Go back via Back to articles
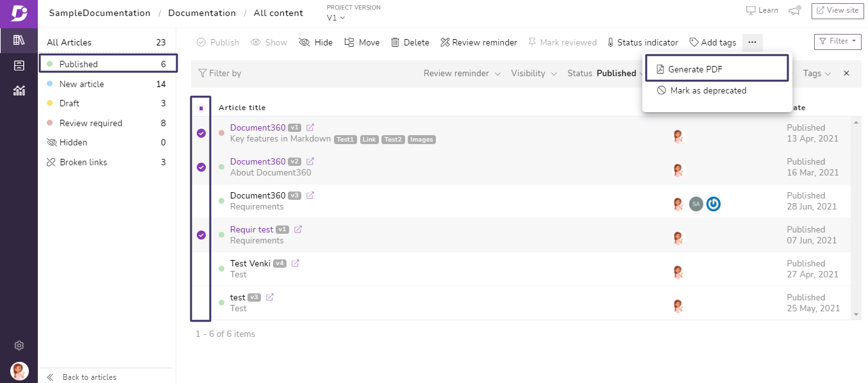The image size is (868, 383). (81, 377)
